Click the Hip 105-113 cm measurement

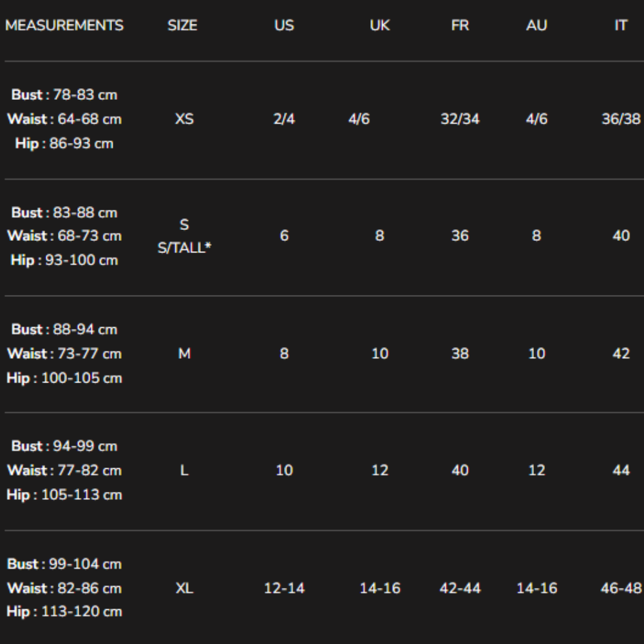[64, 495]
